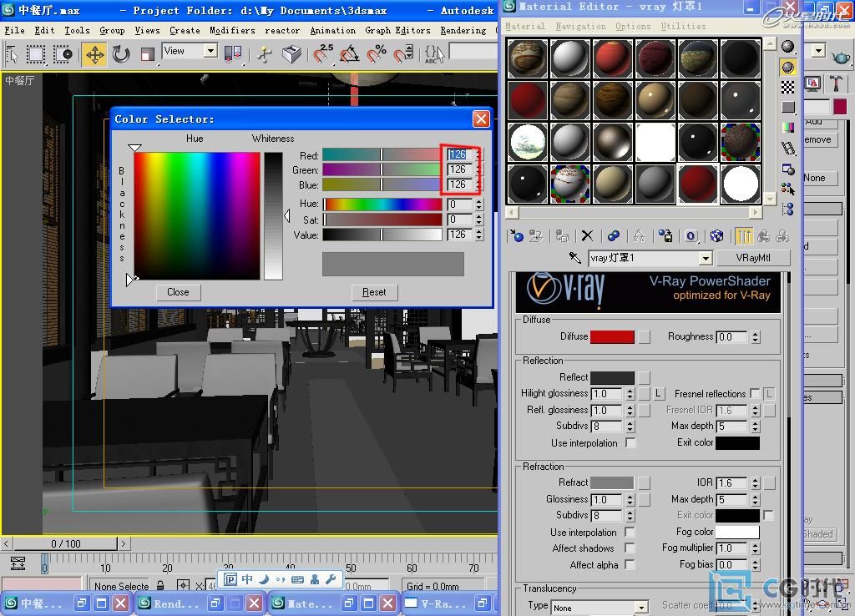Click the Select and Manipulate icon
This screenshot has height=616, width=855.
point(265,54)
